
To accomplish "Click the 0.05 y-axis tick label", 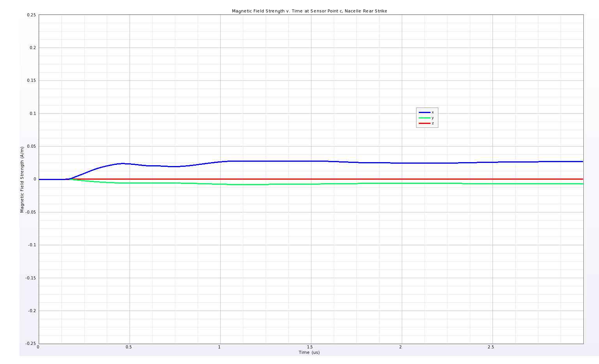I will (x=32, y=147).
